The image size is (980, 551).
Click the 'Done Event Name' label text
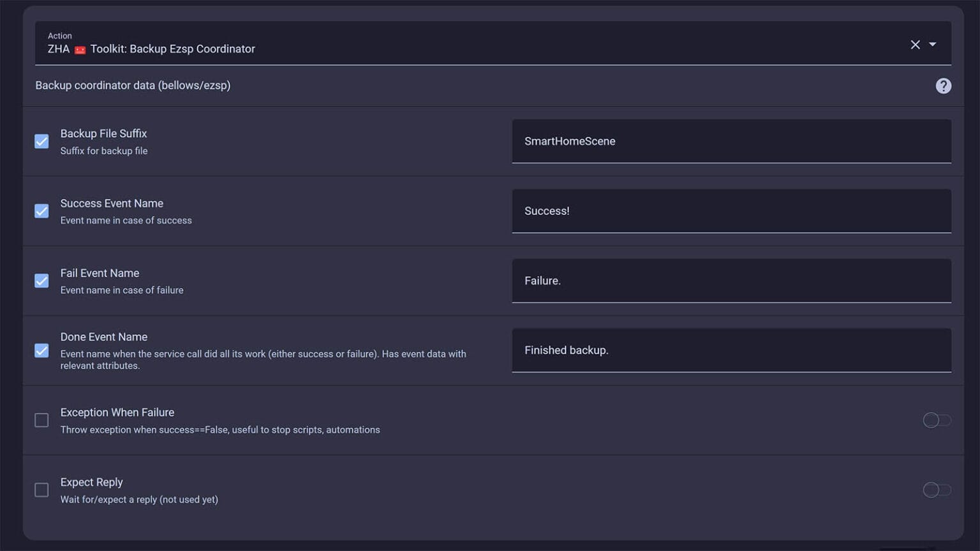(104, 337)
